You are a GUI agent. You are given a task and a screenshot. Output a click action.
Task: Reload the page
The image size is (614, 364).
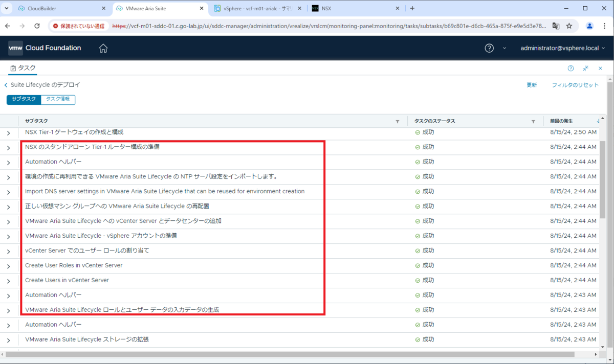coord(37,26)
